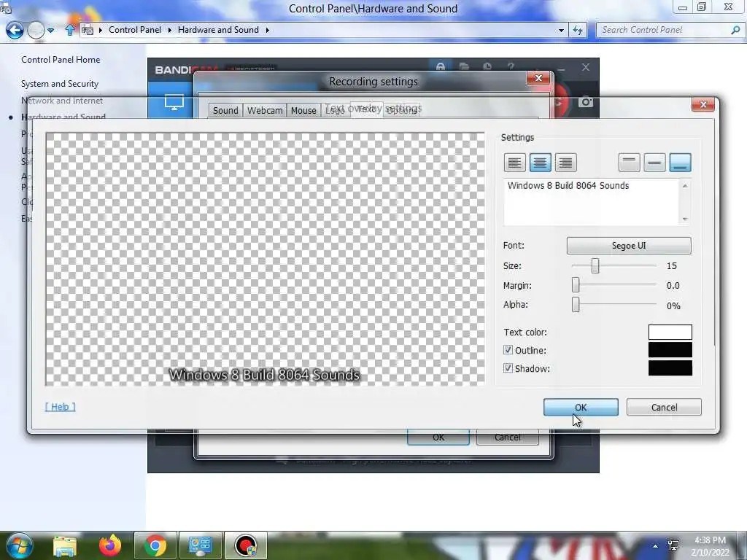This screenshot has width=747, height=560.
Task: Open the Mouse tab in Recording settings
Action: pos(303,111)
